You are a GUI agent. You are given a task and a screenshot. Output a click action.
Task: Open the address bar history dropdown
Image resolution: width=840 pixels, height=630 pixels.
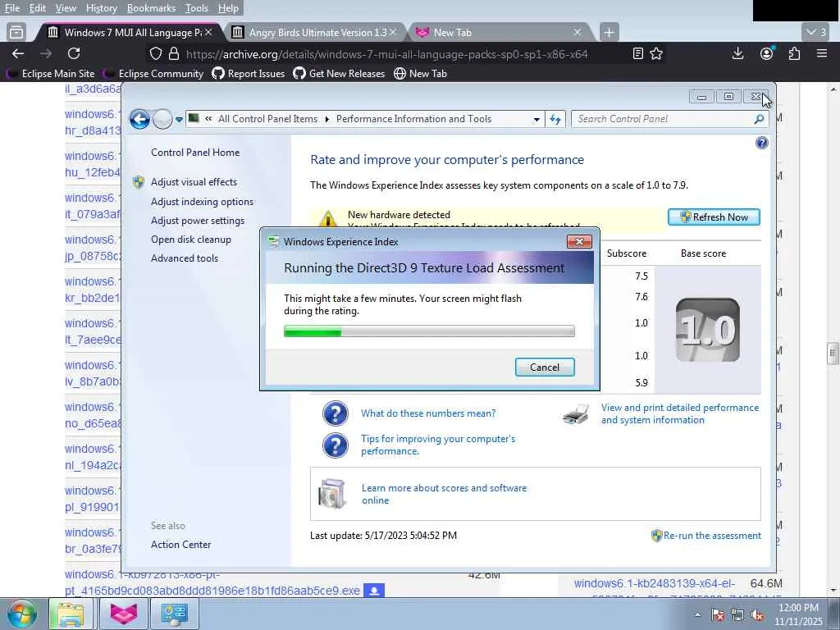coord(536,120)
